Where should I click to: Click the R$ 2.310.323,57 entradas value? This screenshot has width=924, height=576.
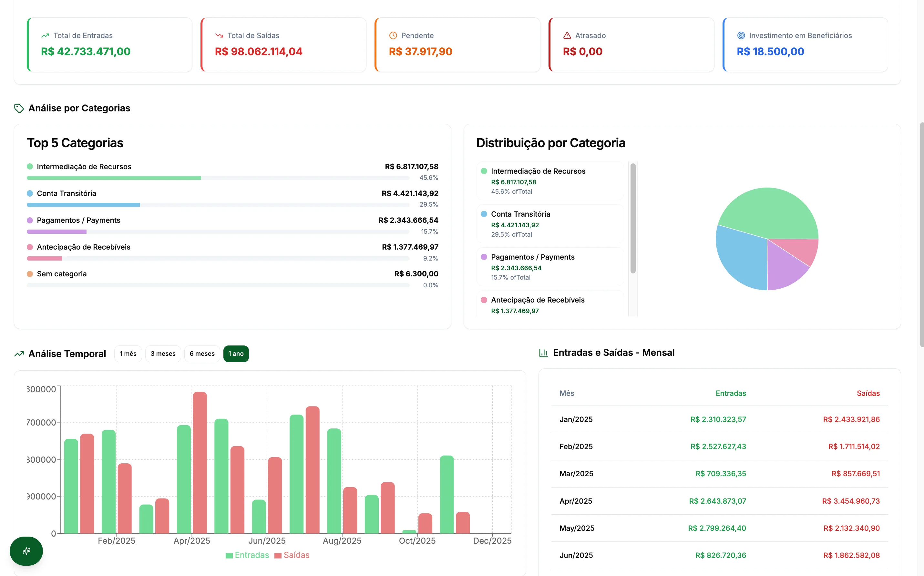pos(718,419)
